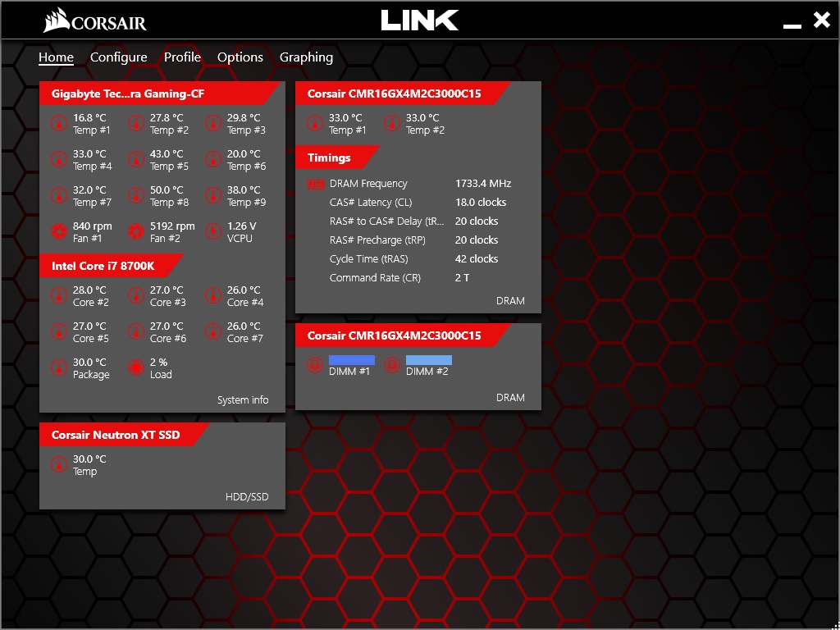
Task: Select the RAS# to CAS# Delay label
Action: (x=387, y=221)
